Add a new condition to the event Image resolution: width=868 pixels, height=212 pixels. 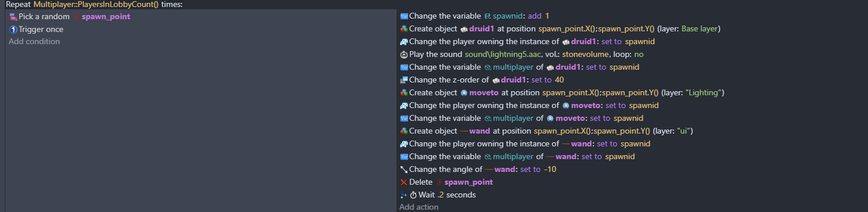(34, 42)
